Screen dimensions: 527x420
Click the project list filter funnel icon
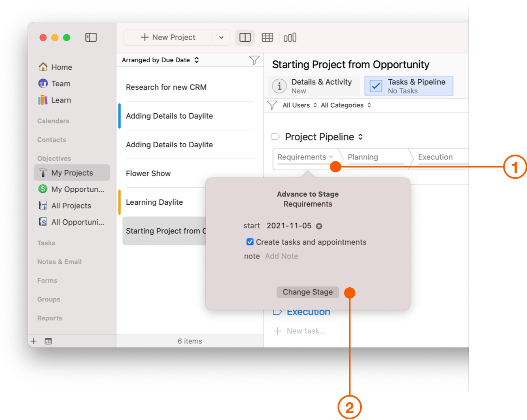pyautogui.click(x=254, y=60)
